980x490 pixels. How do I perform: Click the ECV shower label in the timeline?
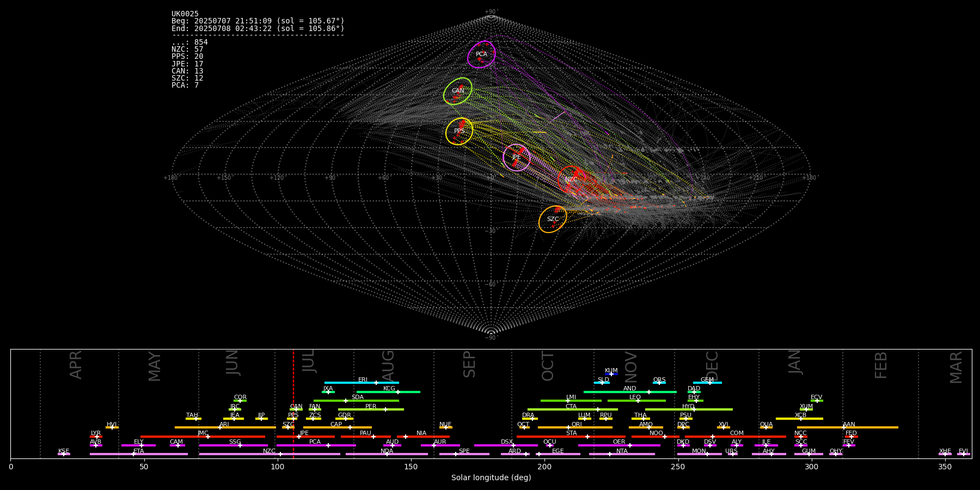[816, 397]
